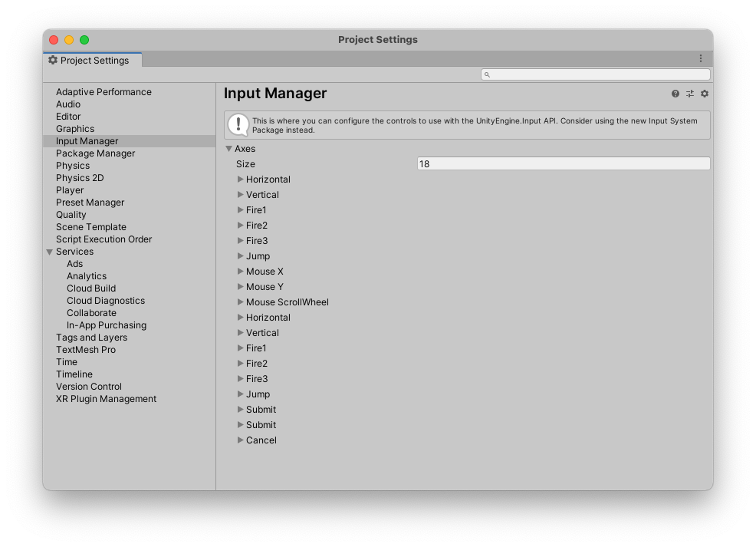Open Analytics under Services
This screenshot has width=756, height=547.
coord(87,276)
